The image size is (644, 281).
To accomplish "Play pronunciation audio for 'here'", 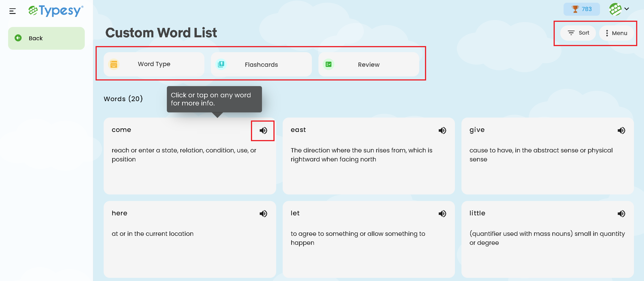I will pyautogui.click(x=263, y=214).
